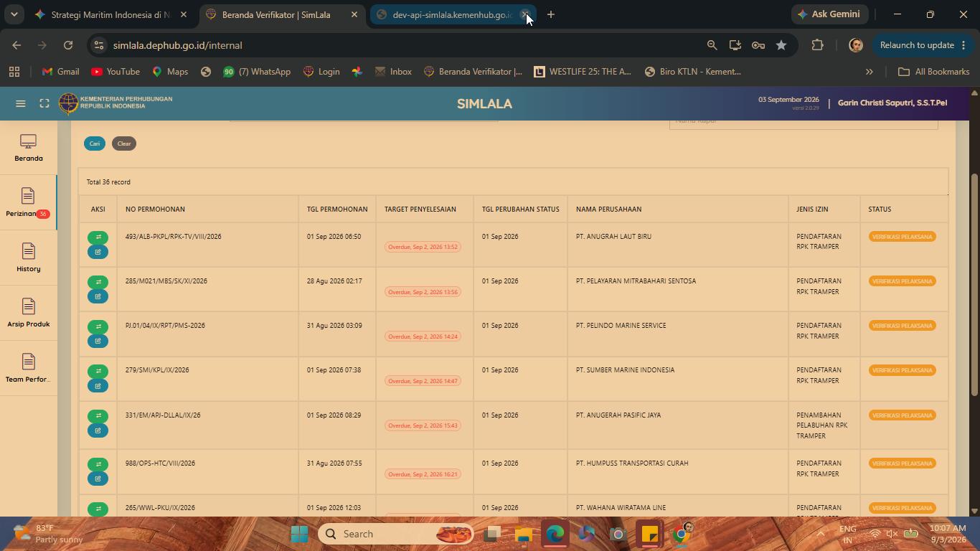Open All Bookmarks folder
980x551 pixels.
tap(933, 72)
